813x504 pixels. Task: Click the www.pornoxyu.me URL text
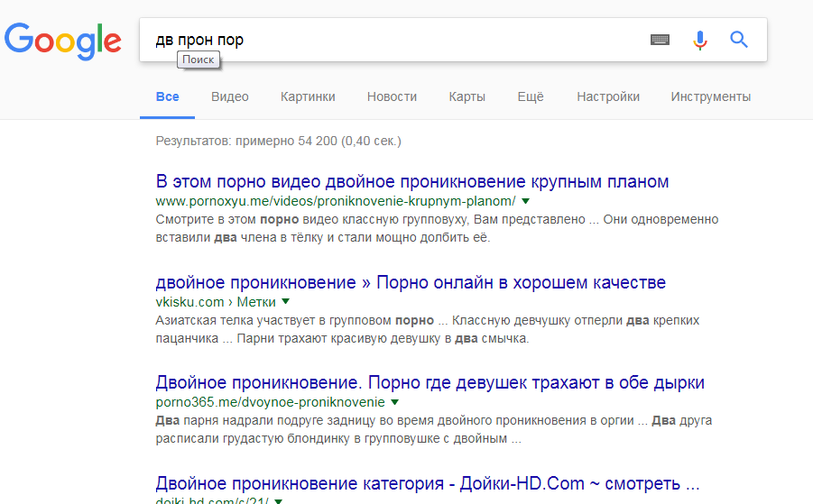click(336, 201)
